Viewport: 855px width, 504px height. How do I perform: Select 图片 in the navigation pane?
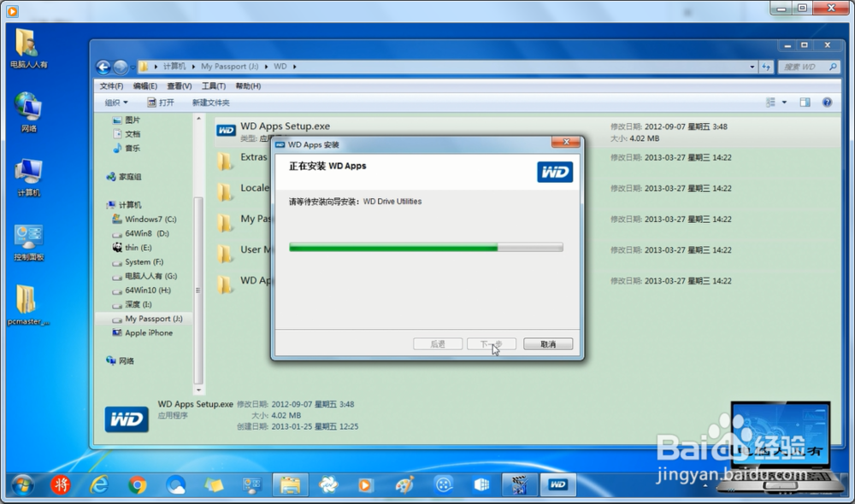(127, 120)
